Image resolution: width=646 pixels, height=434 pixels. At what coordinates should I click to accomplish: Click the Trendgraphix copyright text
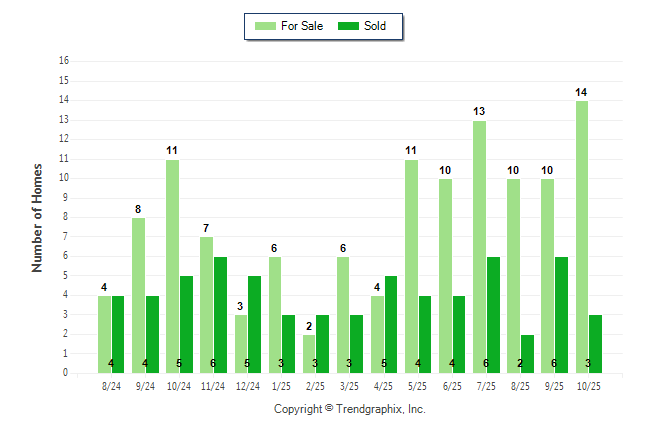pos(349,409)
